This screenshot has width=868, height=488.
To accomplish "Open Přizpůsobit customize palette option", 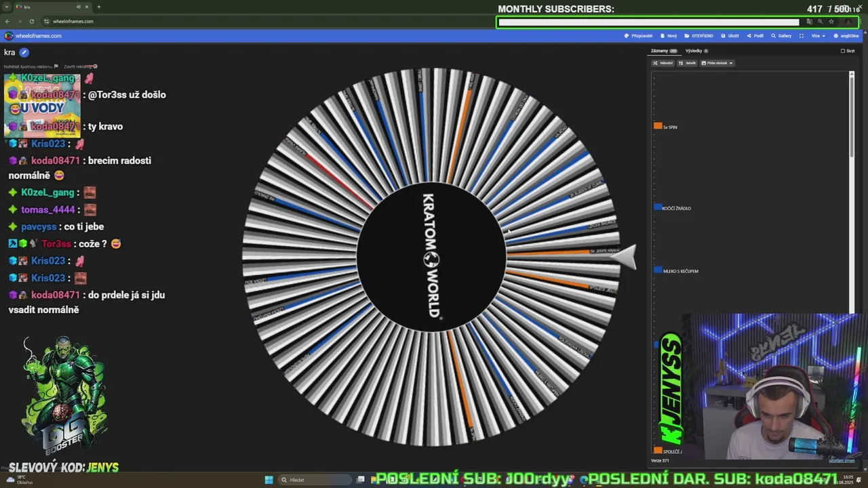I will [638, 36].
